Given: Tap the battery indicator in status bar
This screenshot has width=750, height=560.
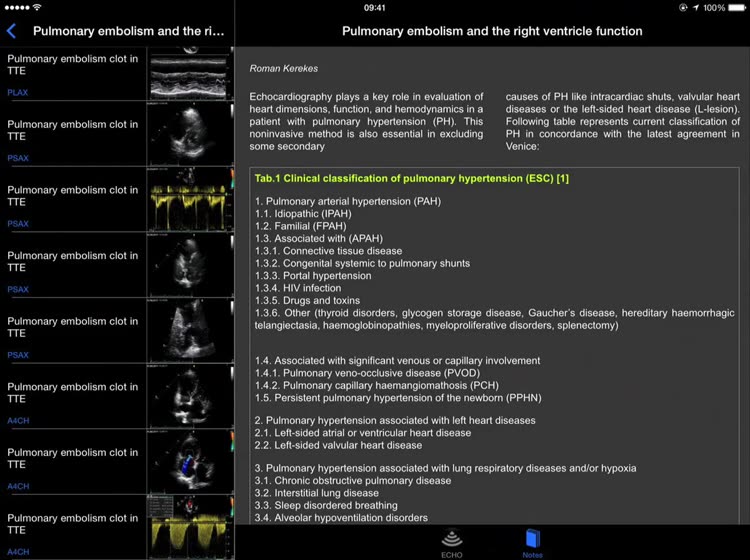Looking at the screenshot, I should pyautogui.click(x=737, y=8).
